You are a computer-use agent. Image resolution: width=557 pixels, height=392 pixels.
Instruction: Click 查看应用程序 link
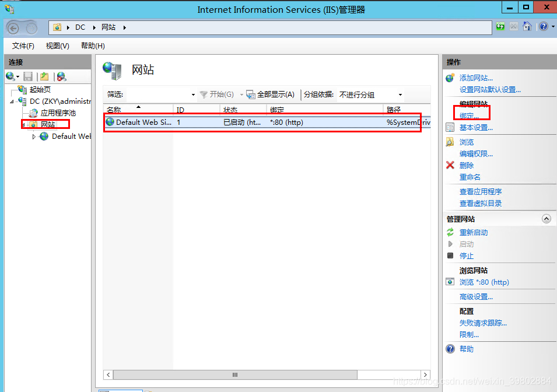[480, 191]
